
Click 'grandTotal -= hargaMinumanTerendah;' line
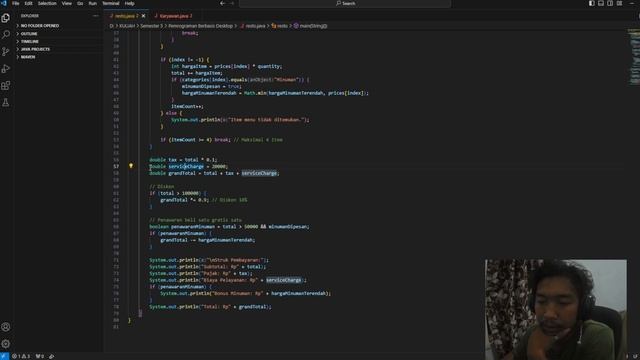208,240
